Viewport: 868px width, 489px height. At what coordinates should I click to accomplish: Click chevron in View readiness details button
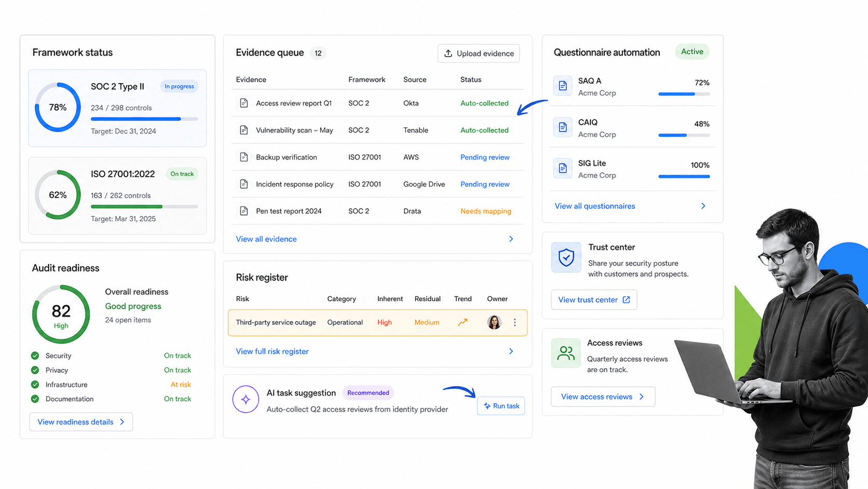point(122,422)
